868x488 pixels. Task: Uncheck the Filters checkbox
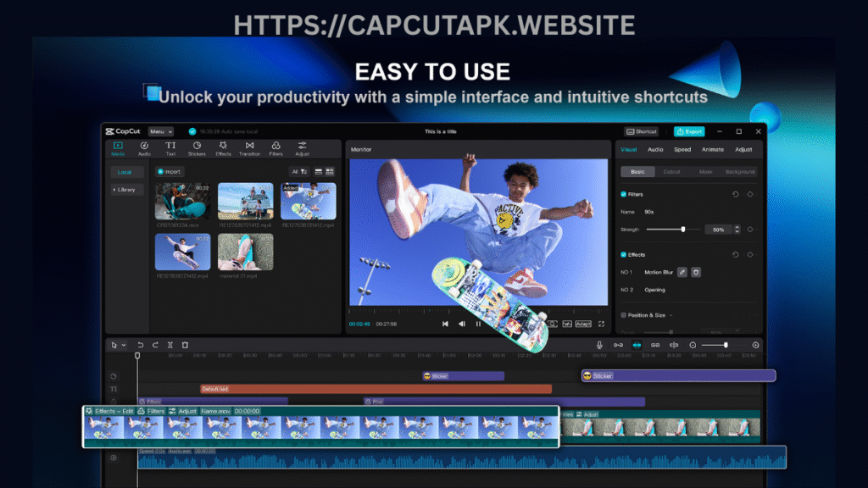click(623, 194)
